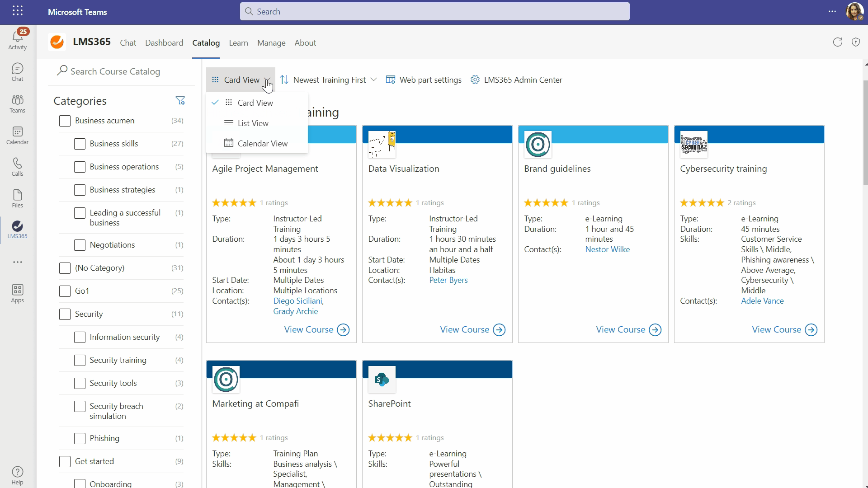Image resolution: width=868 pixels, height=488 pixels.
Task: Open Web part settings
Action: pos(424,80)
